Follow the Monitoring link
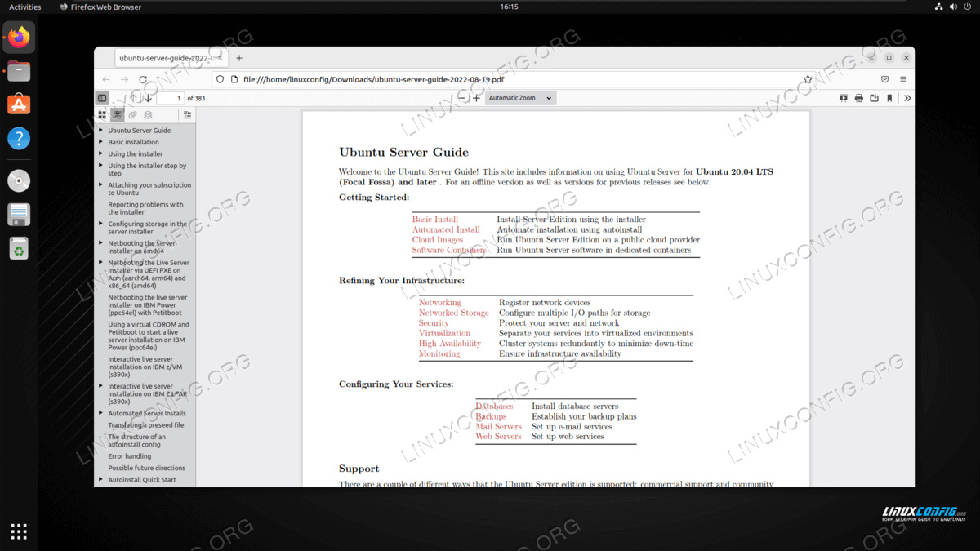 [439, 353]
